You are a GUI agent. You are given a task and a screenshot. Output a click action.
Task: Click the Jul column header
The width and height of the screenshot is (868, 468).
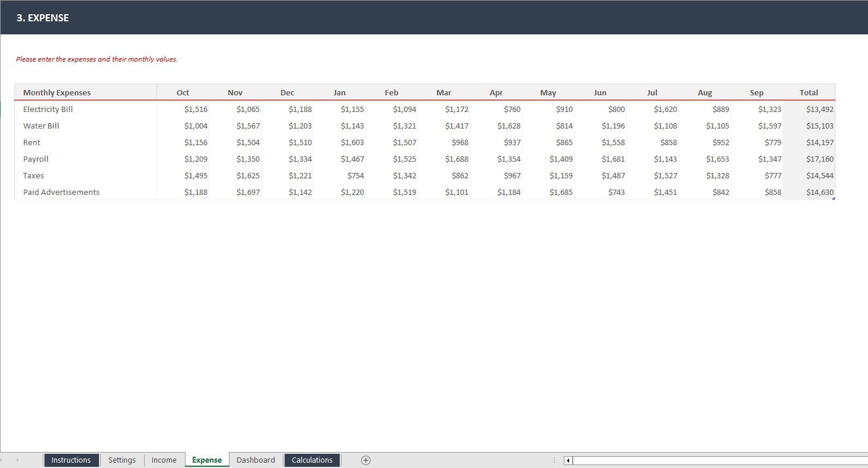point(653,92)
